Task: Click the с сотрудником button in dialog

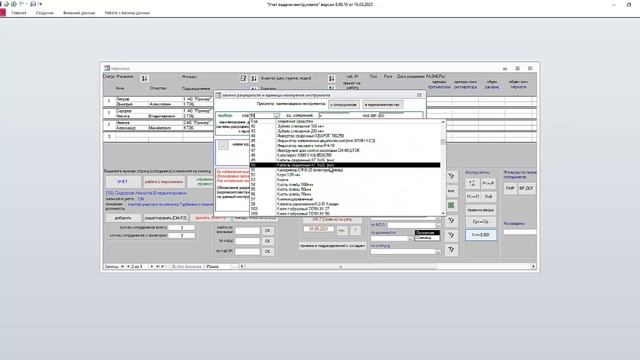Action: point(344,105)
